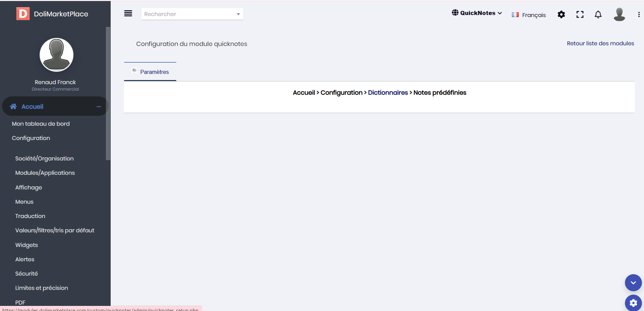Open Modules/Applications in sidebar
The width and height of the screenshot is (644, 311).
45,173
